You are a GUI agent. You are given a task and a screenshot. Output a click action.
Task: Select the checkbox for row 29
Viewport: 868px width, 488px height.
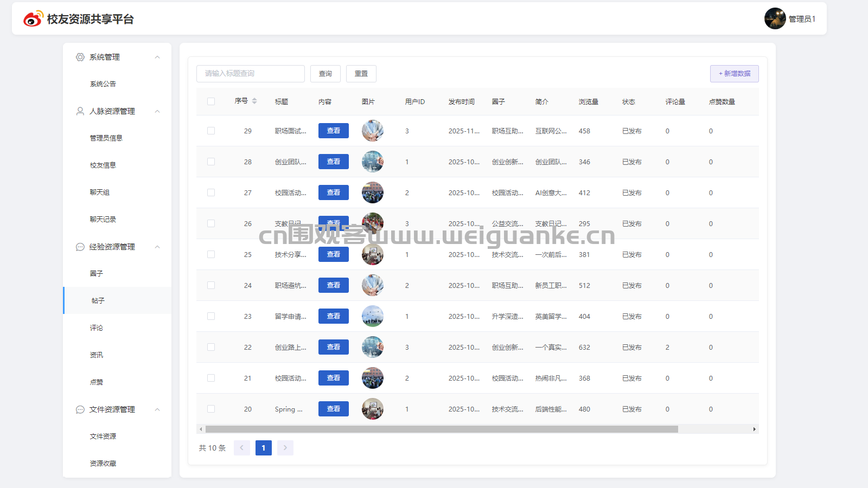tap(211, 131)
